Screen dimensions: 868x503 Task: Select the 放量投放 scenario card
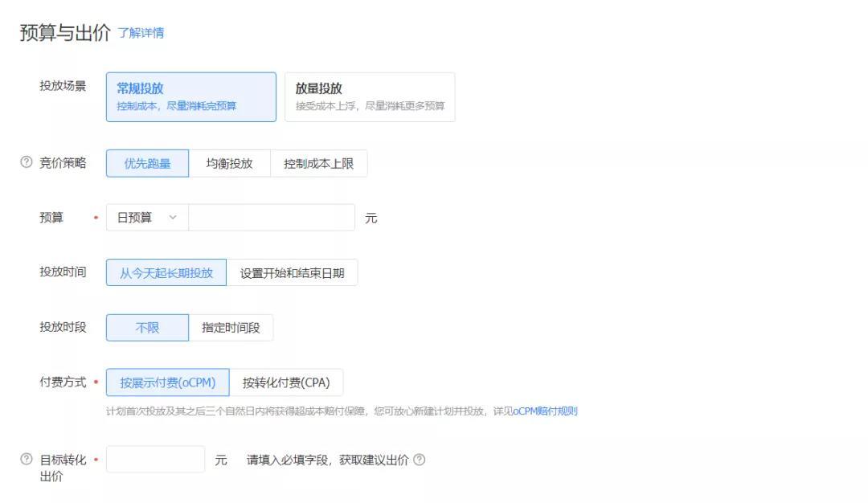pyautogui.click(x=370, y=97)
